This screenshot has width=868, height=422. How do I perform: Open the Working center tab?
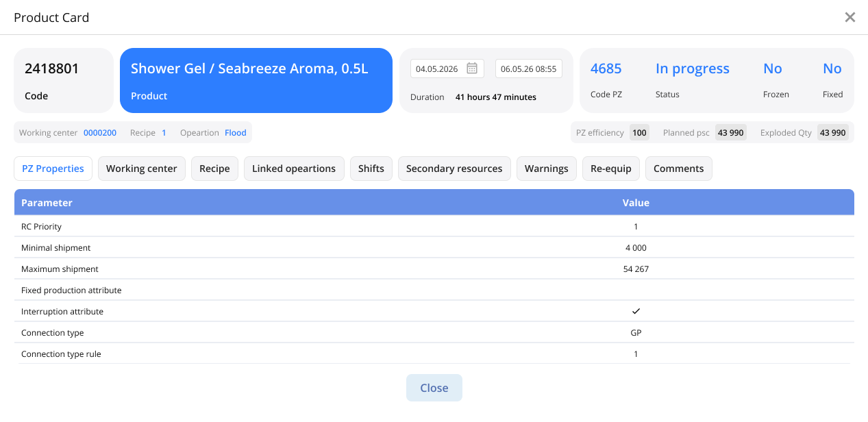[142, 169]
